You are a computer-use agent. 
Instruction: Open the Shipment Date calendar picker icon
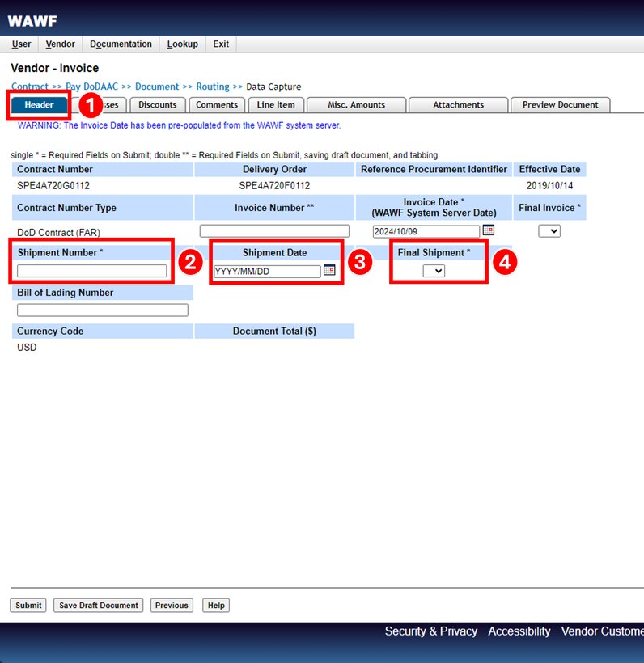(329, 271)
